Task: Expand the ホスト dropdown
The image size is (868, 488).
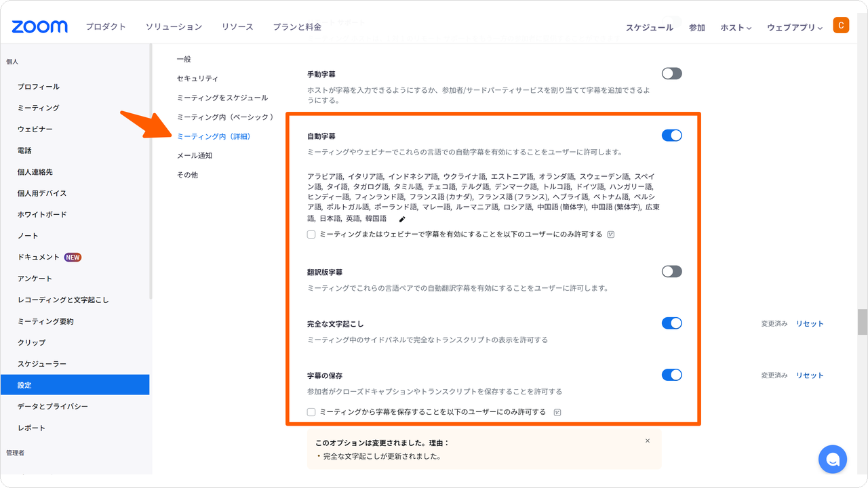Action: pyautogui.click(x=736, y=28)
